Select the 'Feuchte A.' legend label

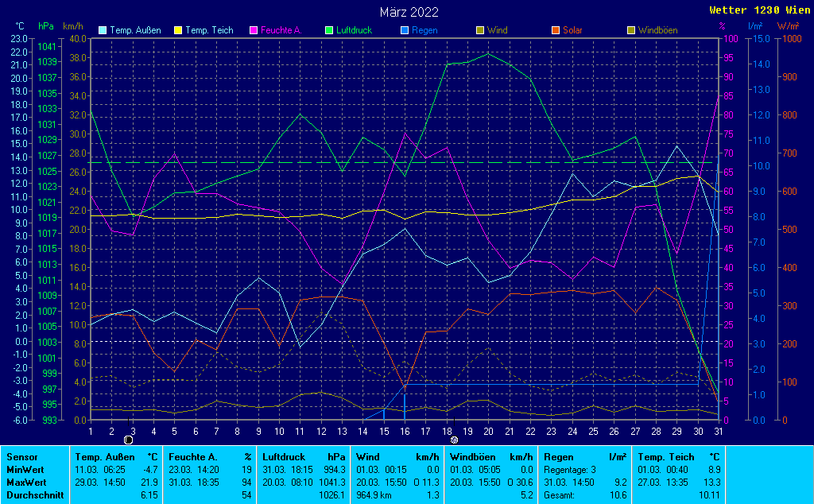click(281, 31)
